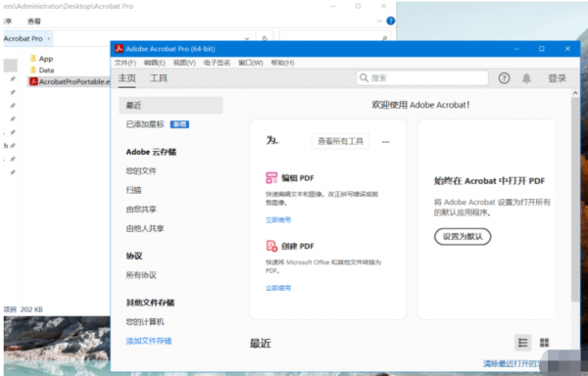Image resolution: width=588 pixels, height=376 pixels.
Task: Click the 设置为默认 button
Action: pos(463,236)
